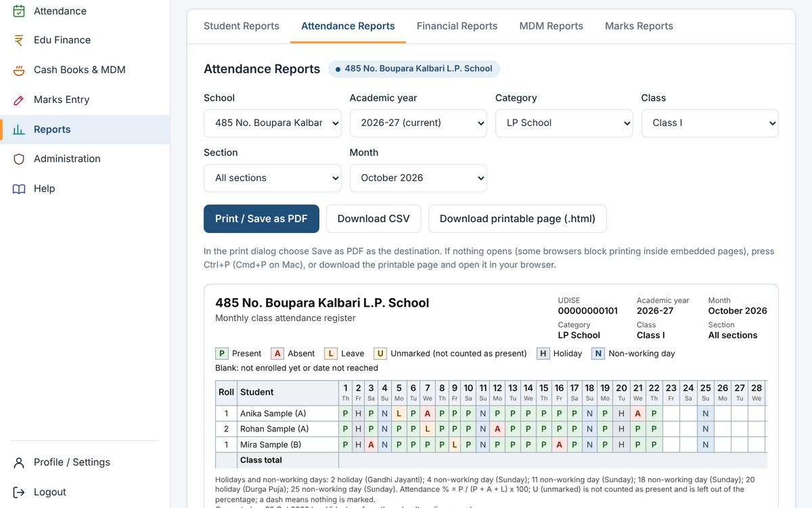
Task: Click the day 28 column header
Action: 757,392
